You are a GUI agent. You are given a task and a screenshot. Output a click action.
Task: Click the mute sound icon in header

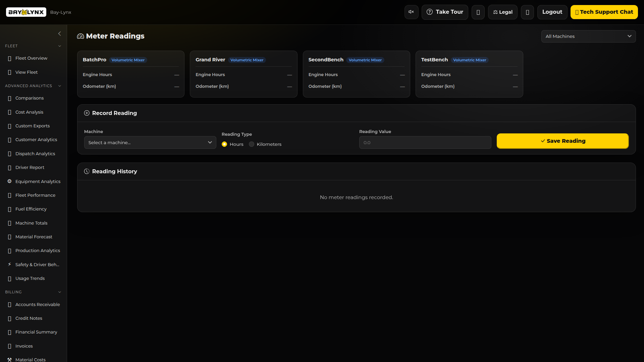411,12
